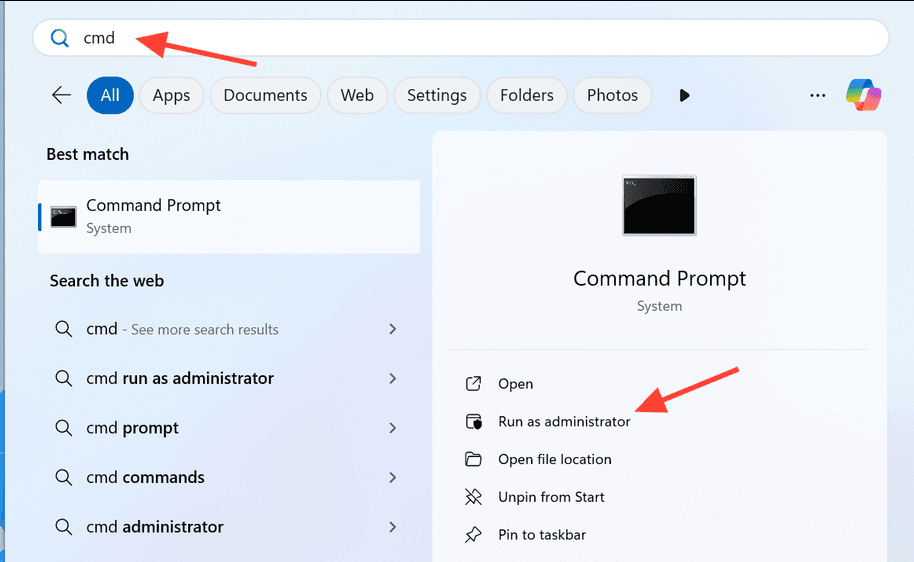The width and height of the screenshot is (914, 562).
Task: Expand the 'cmd commands' suggestion chevron
Action: click(393, 478)
